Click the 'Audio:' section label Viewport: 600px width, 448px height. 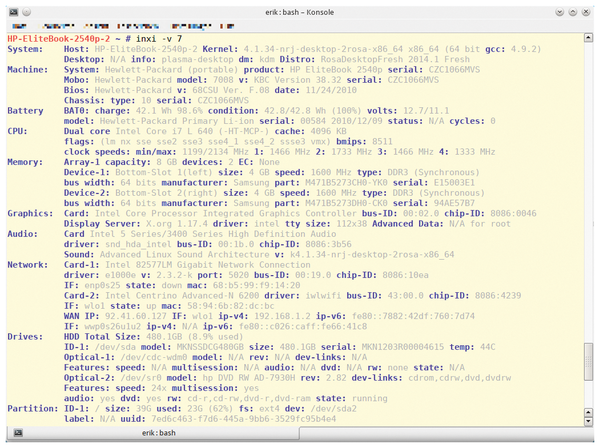click(x=23, y=234)
